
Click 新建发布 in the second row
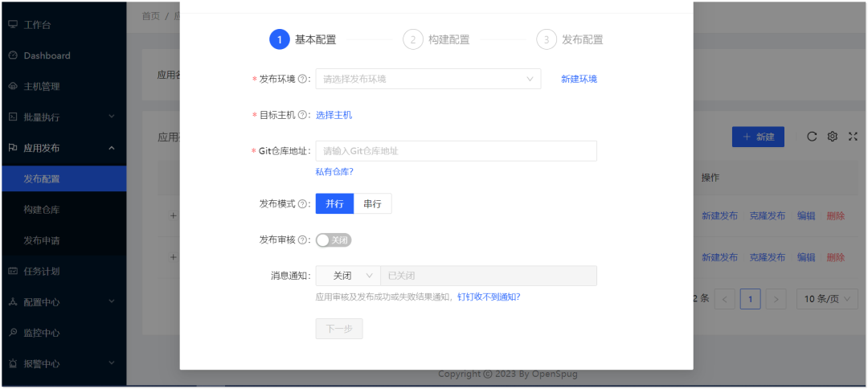719,257
